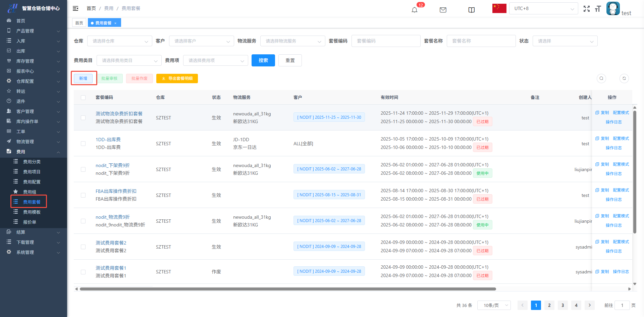
Task: Click the round refresh table icon
Action: click(624, 78)
